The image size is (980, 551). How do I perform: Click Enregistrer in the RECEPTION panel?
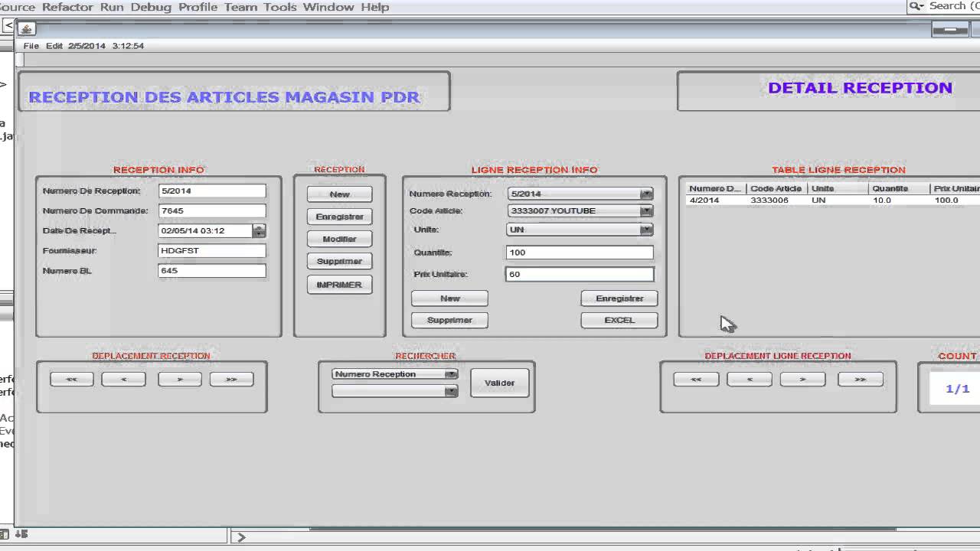tap(339, 217)
